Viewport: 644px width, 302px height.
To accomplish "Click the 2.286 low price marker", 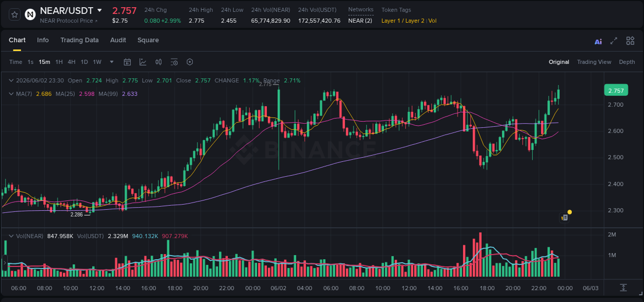I will pyautogui.click(x=76, y=214).
